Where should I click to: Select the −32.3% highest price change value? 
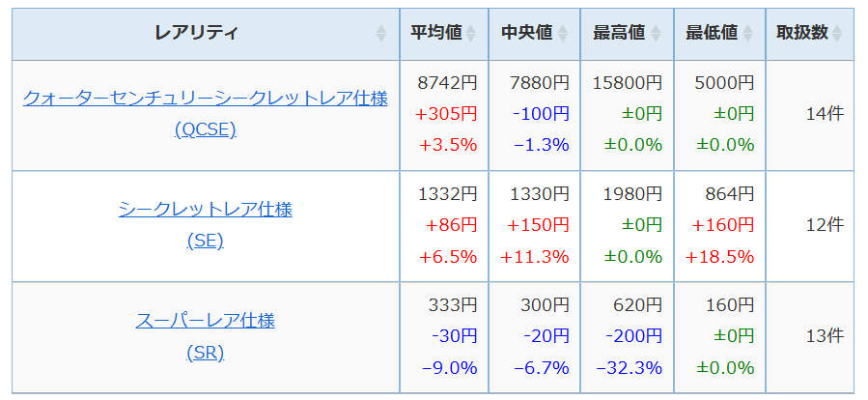[x=629, y=368]
